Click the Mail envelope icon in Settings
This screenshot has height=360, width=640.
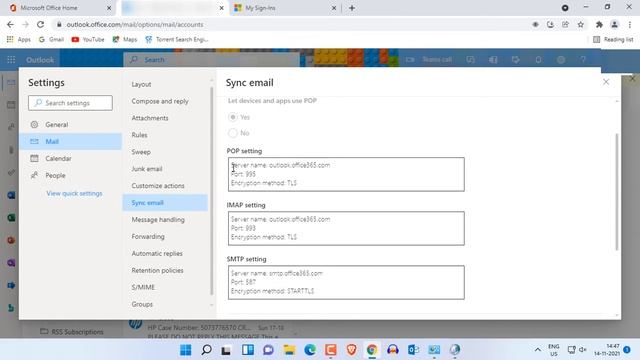34,141
